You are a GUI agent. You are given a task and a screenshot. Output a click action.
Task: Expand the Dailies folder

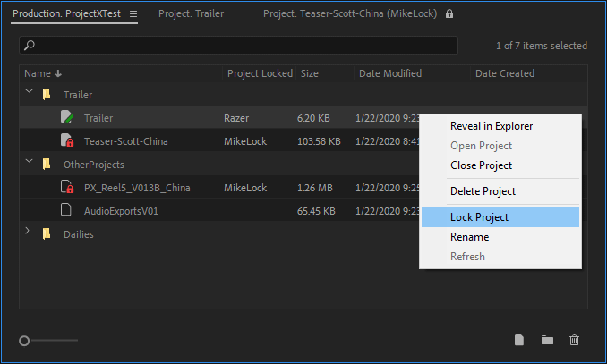click(27, 231)
